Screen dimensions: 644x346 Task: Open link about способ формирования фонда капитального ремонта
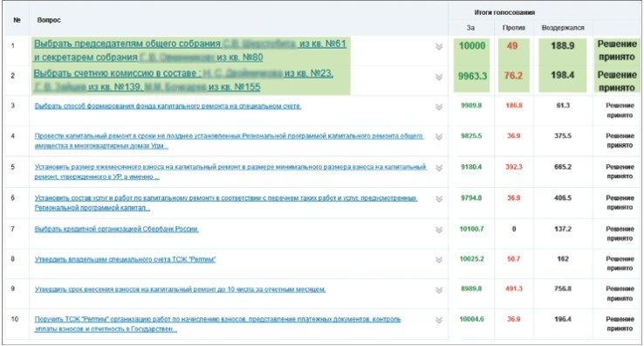point(168,106)
